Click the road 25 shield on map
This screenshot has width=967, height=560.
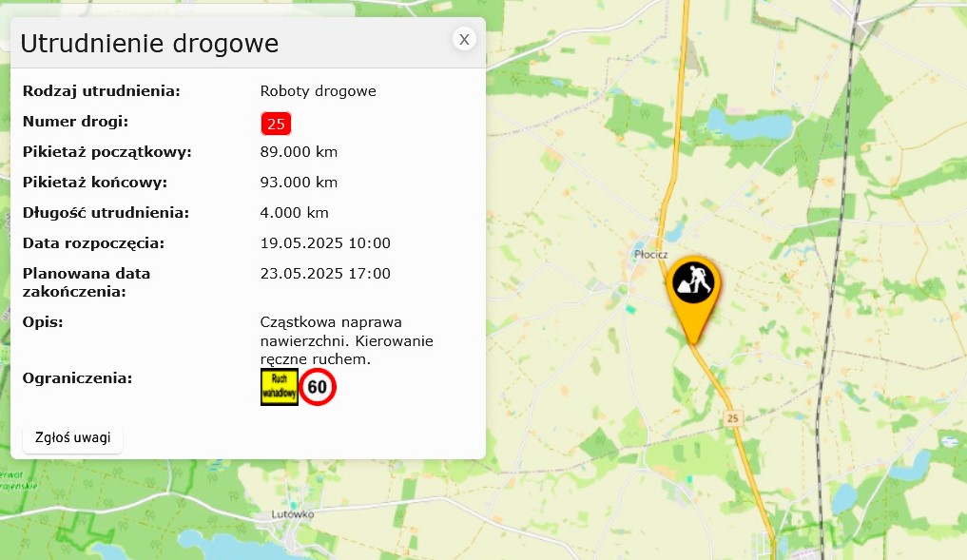tap(732, 418)
